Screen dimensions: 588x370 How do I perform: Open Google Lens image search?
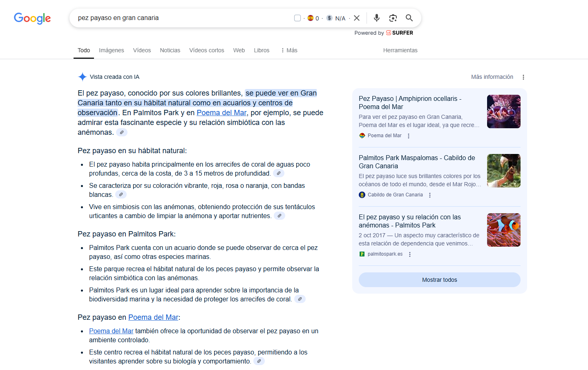[393, 18]
